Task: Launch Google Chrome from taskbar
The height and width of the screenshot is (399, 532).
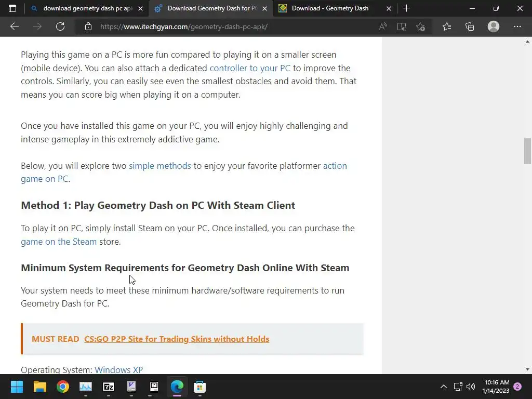Action: tap(63, 387)
